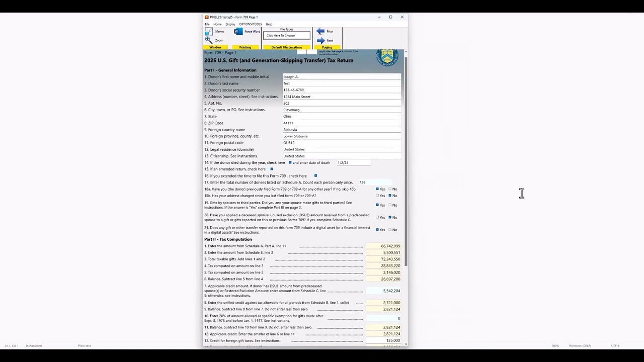Click the foreign postal code field

tap(342, 143)
